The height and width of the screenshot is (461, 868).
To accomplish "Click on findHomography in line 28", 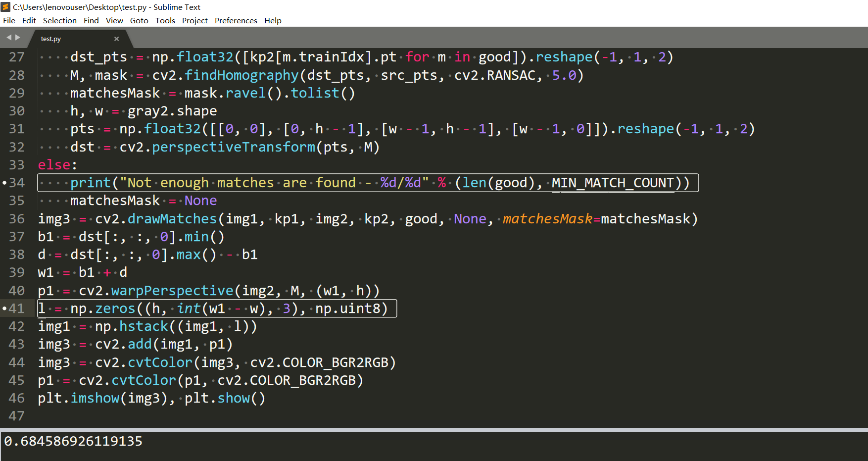I will (x=241, y=75).
